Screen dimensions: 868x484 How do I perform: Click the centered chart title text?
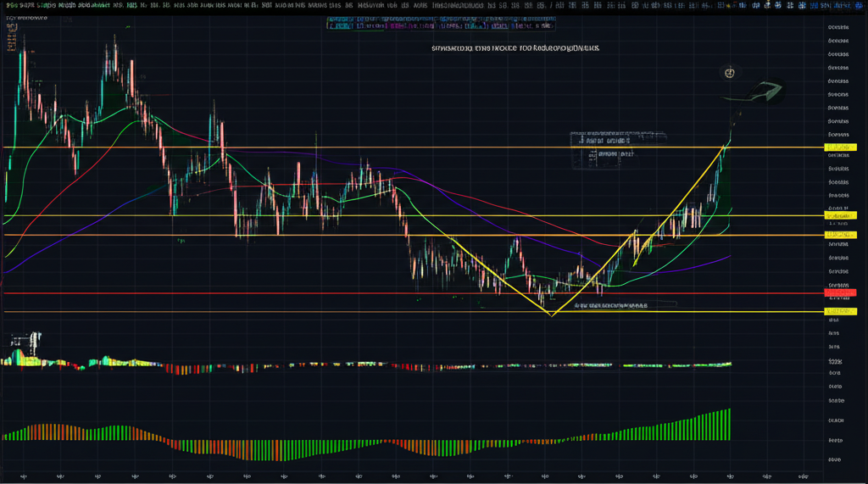click(x=515, y=50)
